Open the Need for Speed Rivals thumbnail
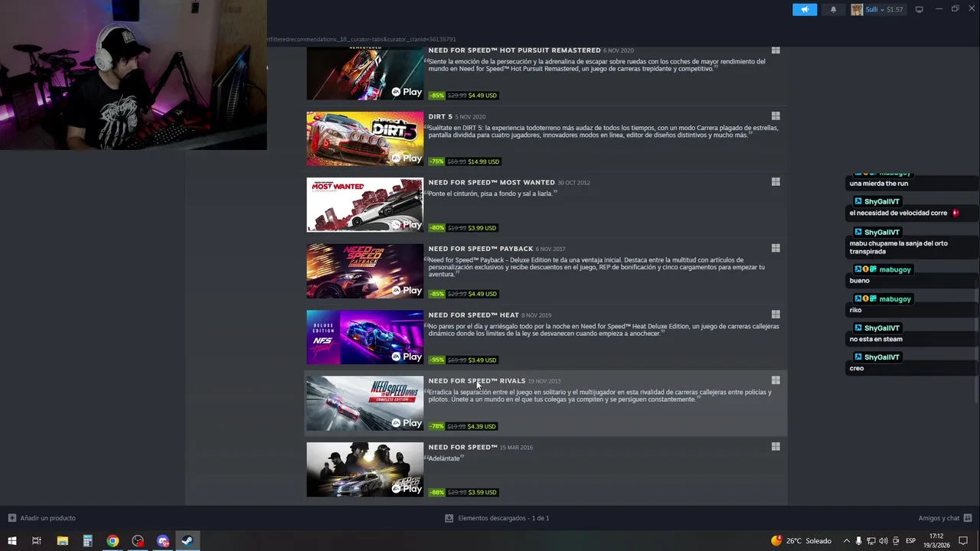The height and width of the screenshot is (551, 980). click(364, 403)
